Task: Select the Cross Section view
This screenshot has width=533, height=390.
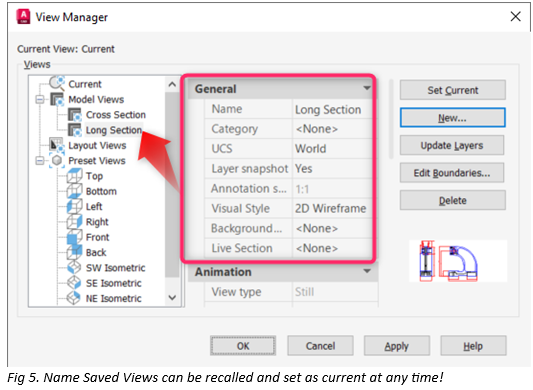Action: [x=116, y=115]
